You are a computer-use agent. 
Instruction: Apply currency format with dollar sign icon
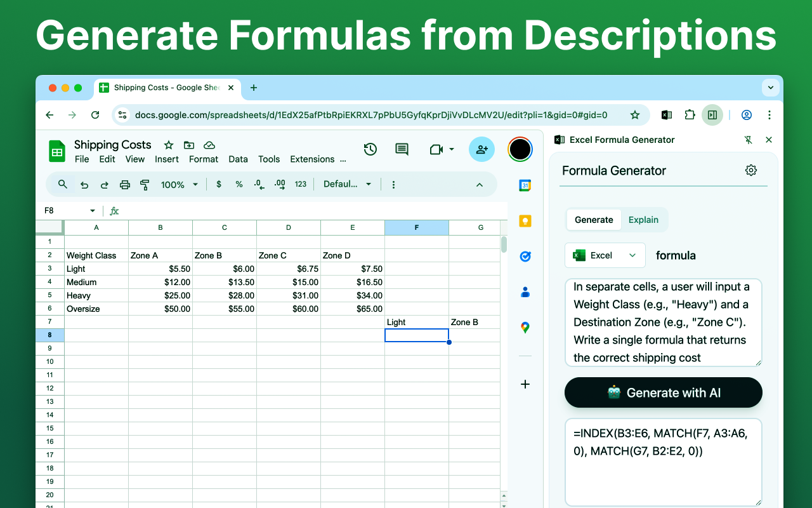(x=219, y=184)
